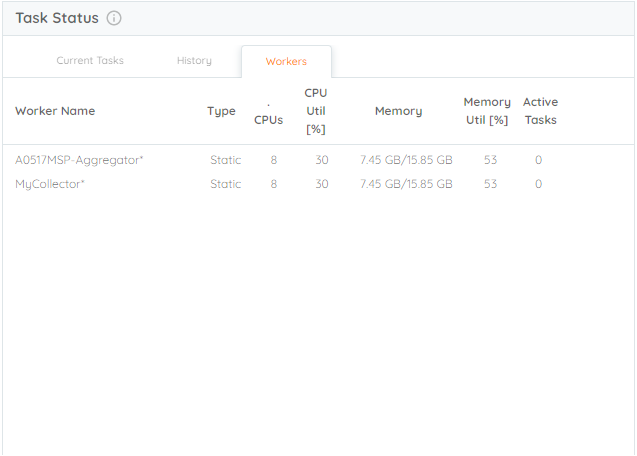
Task: Click memory value of MyCollector row
Action: click(x=406, y=184)
